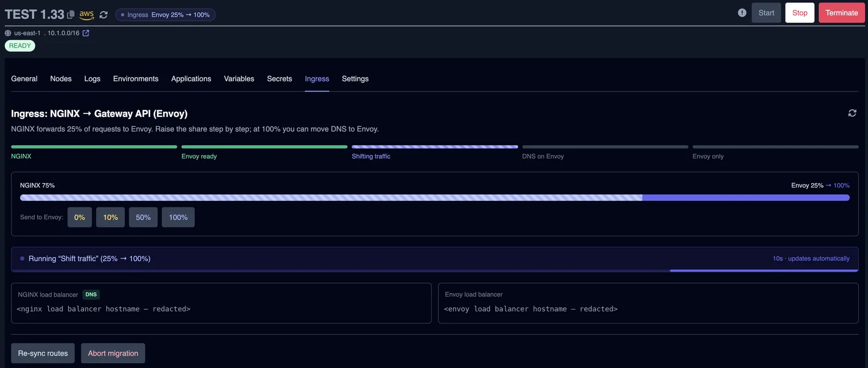Screen dimensions: 868x368
Task: Copy the cluster name TEST 1.33
Action: coord(71,15)
